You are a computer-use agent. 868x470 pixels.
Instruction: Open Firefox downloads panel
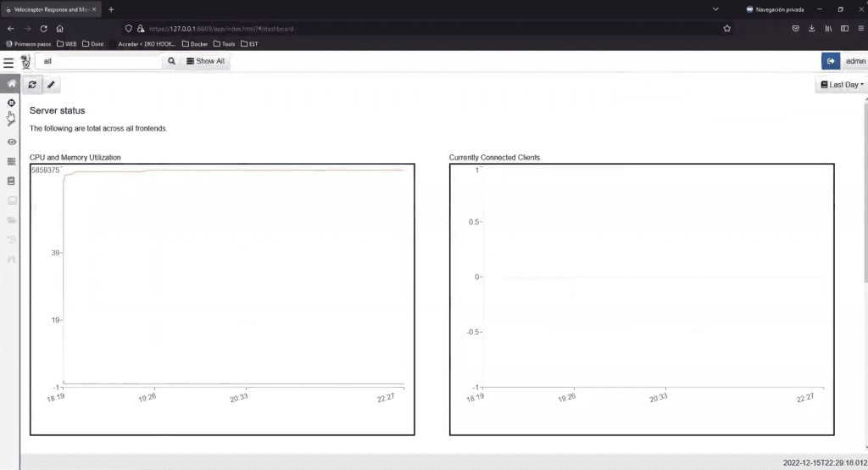tap(811, 28)
